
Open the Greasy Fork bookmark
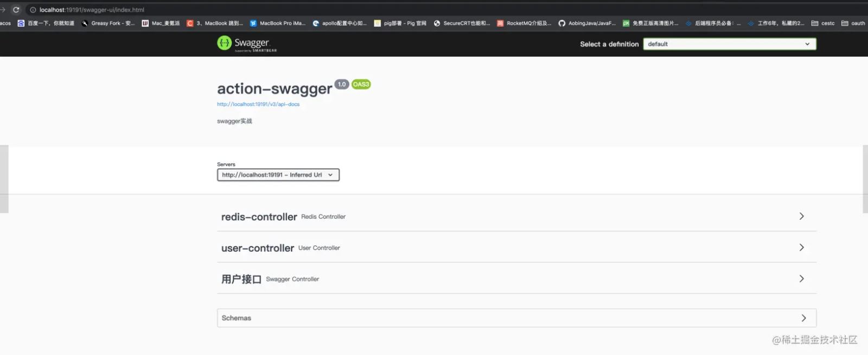pyautogui.click(x=108, y=23)
